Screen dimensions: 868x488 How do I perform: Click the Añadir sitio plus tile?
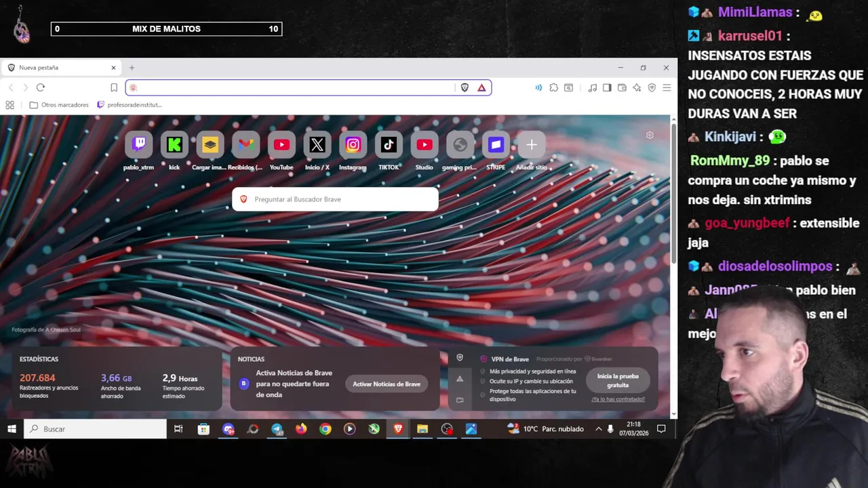pyautogui.click(x=532, y=144)
